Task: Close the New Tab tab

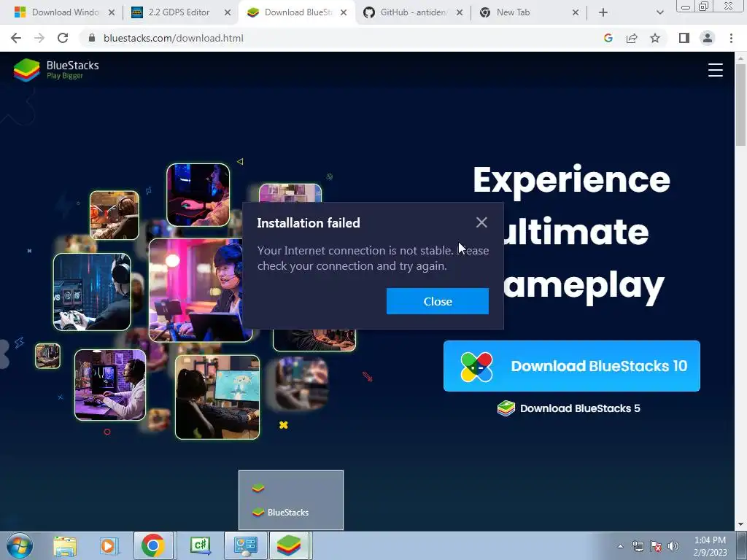Action: point(576,12)
